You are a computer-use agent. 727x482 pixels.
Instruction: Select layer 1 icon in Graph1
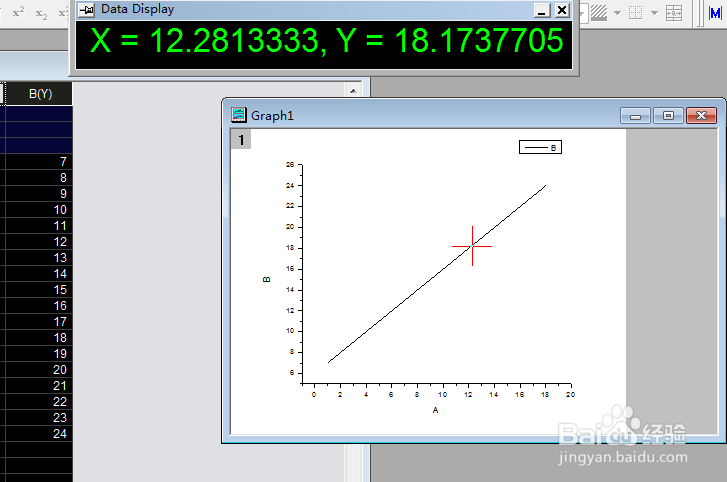[241, 140]
